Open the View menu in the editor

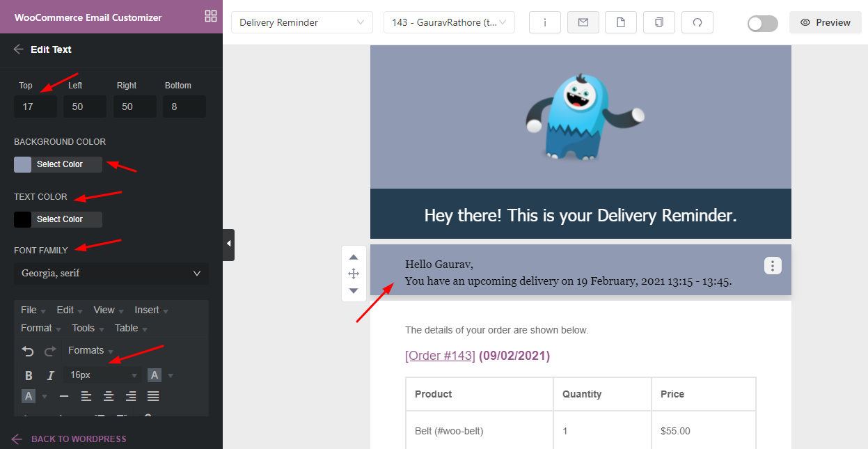[x=108, y=310]
